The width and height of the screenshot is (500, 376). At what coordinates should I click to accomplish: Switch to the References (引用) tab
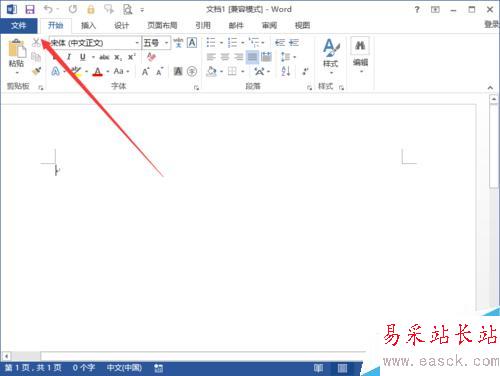coord(203,26)
